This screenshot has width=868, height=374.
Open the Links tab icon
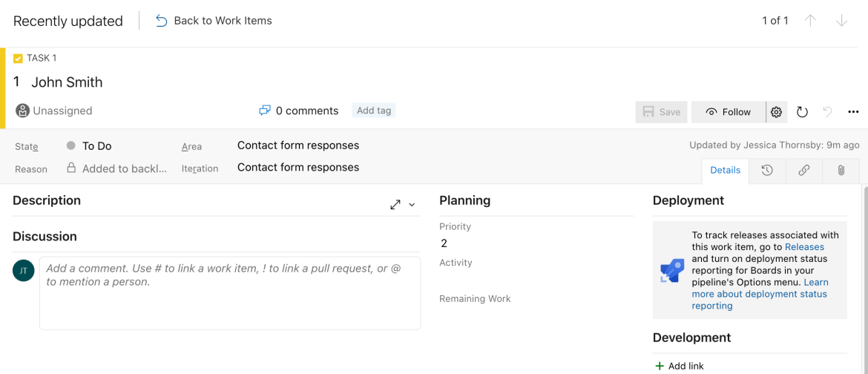[804, 170]
